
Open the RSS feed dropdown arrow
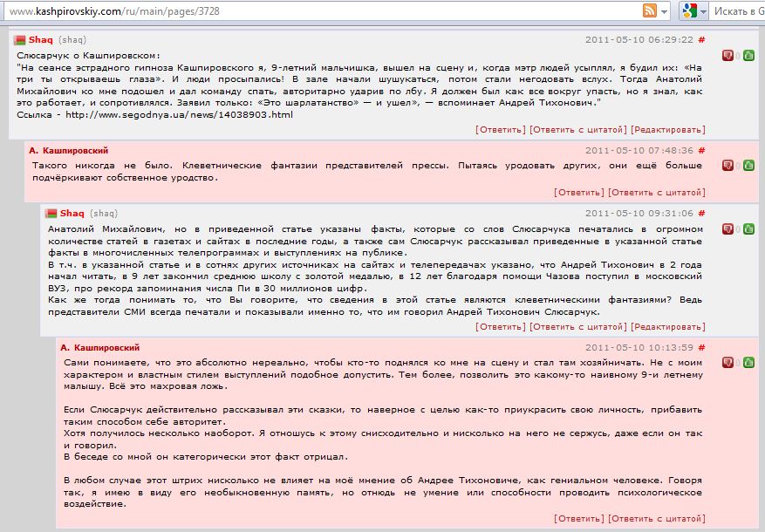click(664, 10)
